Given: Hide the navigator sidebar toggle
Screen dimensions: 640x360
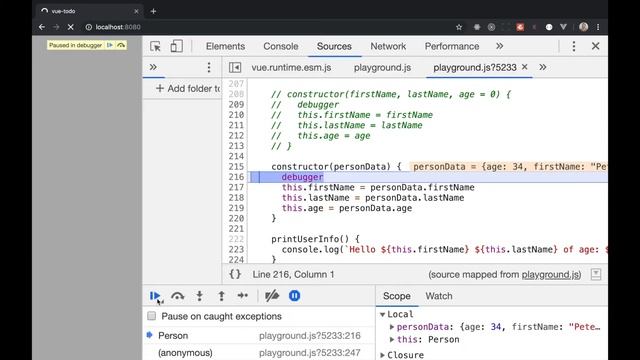Looking at the screenshot, I should [x=235, y=67].
